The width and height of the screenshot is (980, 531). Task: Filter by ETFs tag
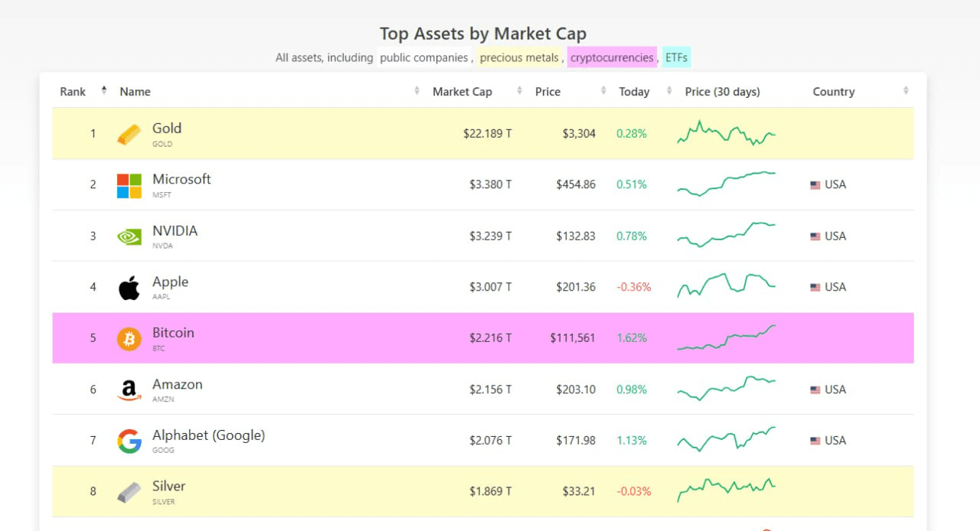click(x=676, y=57)
